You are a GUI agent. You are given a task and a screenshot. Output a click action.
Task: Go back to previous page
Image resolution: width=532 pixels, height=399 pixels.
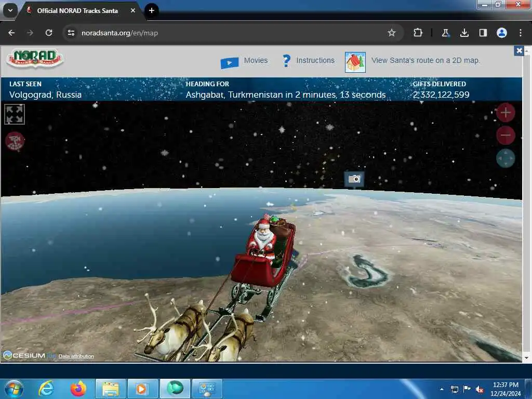(x=11, y=33)
